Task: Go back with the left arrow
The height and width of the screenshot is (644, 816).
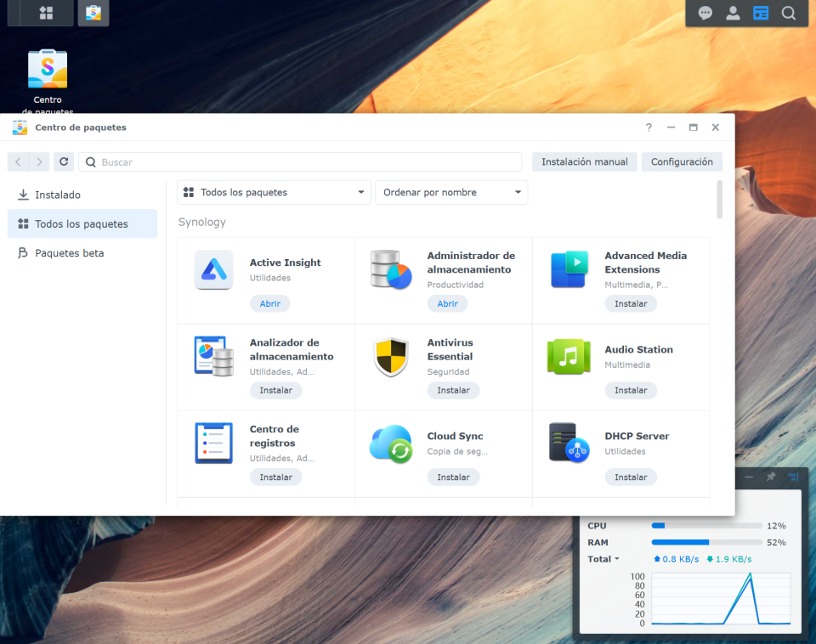Action: click(18, 161)
